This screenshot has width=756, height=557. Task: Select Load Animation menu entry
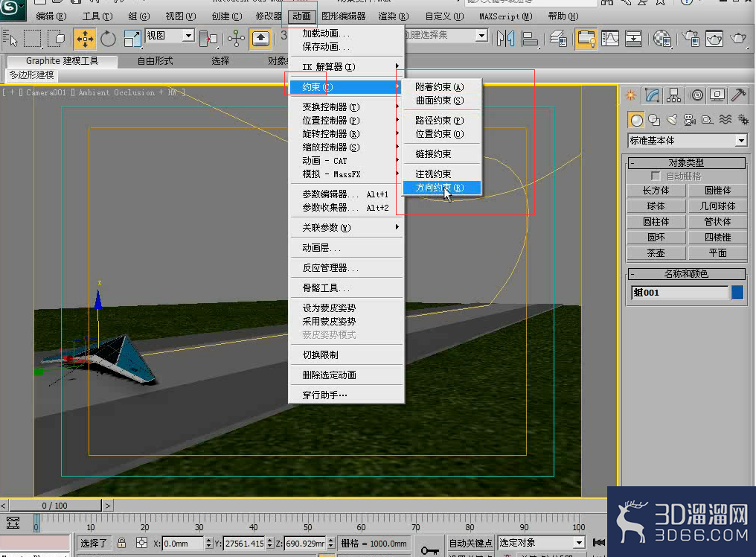(x=346, y=34)
